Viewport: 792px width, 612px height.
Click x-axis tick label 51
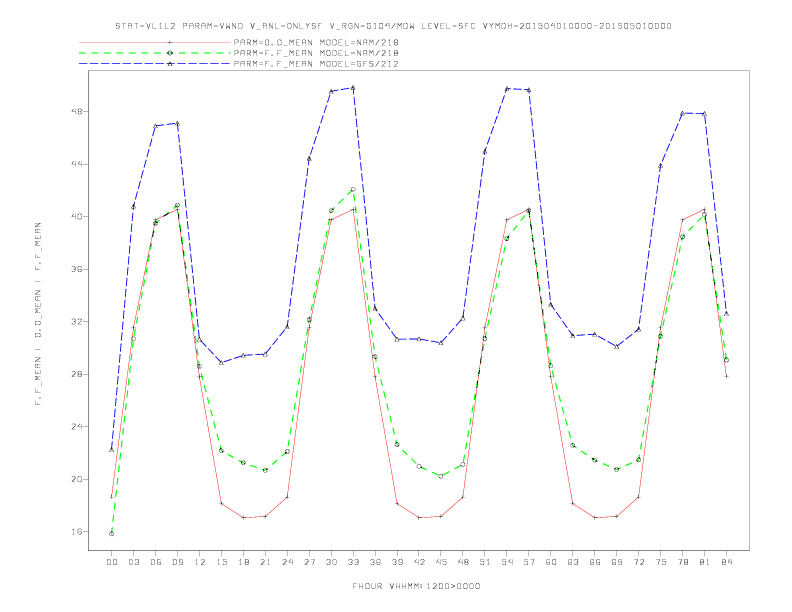485,562
